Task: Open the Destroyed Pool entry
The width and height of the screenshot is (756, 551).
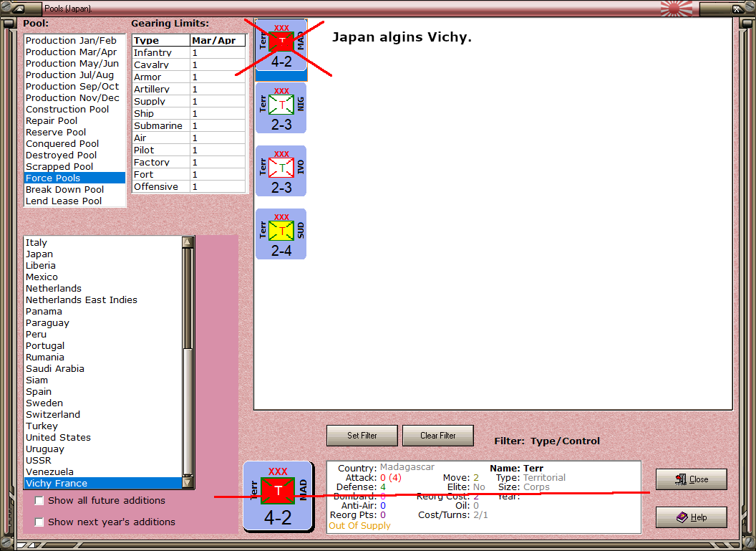Action: point(74,155)
